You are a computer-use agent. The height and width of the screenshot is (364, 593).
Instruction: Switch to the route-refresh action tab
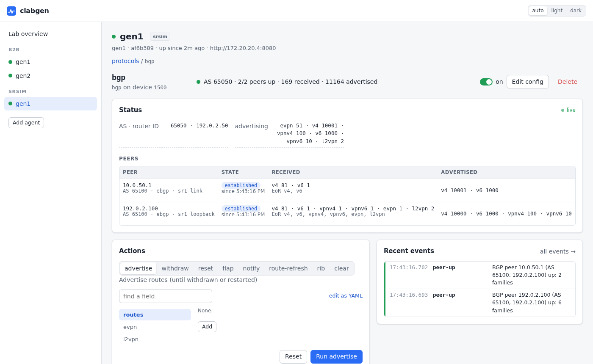[288, 268]
